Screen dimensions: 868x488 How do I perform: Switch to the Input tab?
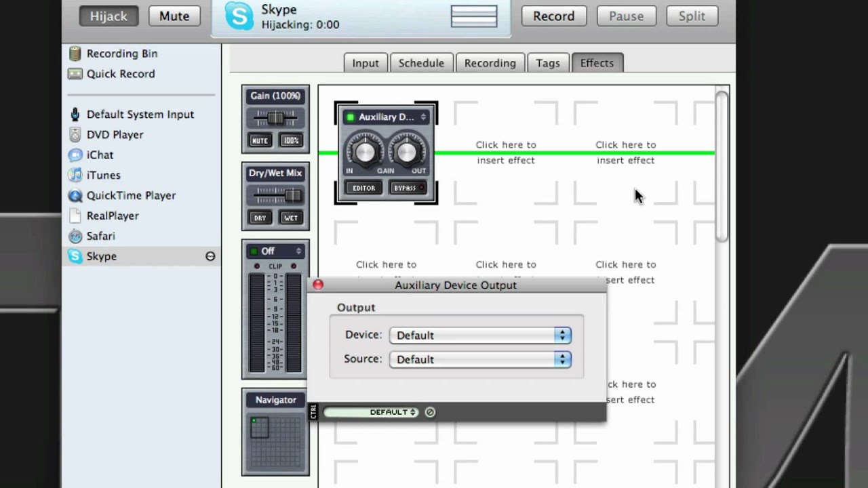click(366, 63)
